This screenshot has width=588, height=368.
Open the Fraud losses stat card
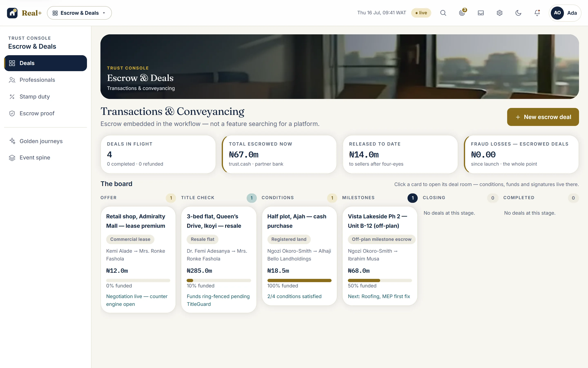point(521,154)
